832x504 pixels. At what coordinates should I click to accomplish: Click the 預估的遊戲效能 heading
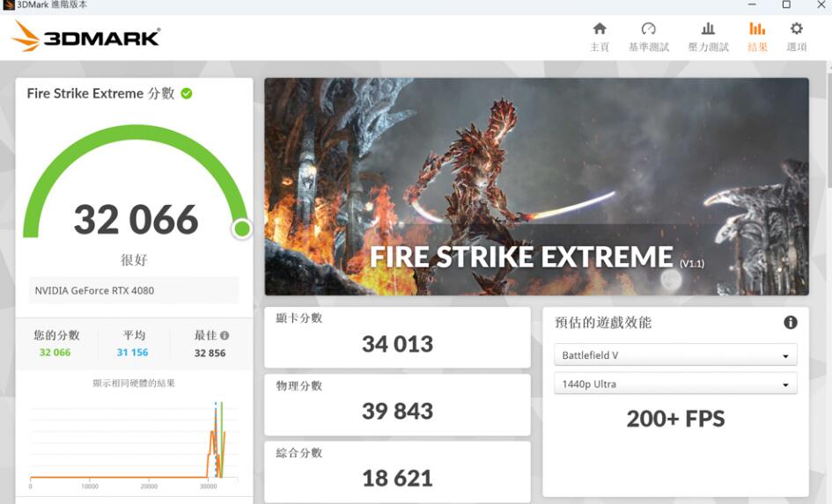(603, 322)
